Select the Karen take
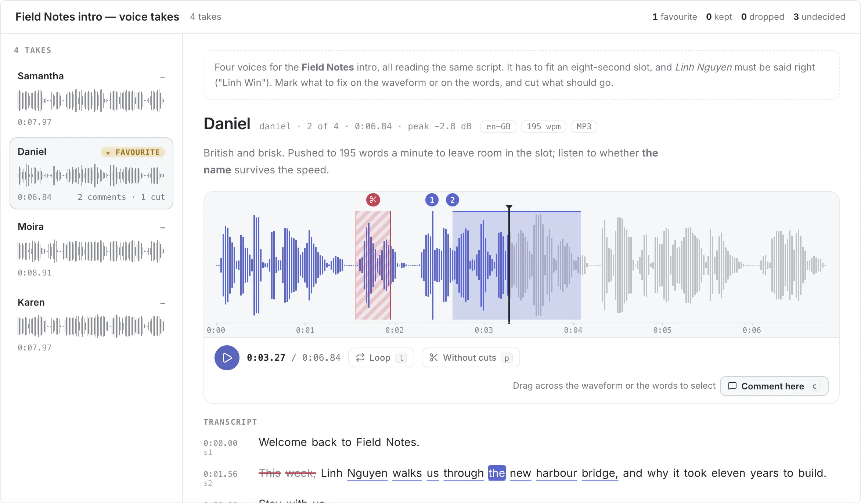 pyautogui.click(x=91, y=325)
